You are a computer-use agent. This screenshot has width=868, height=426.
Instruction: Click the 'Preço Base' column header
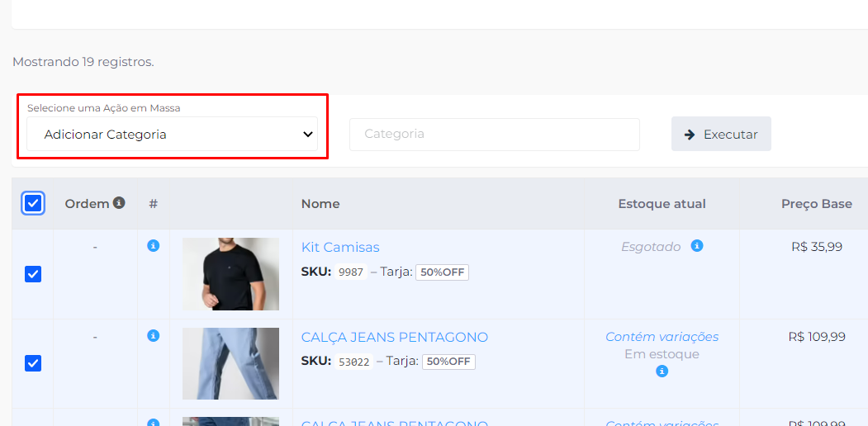click(x=817, y=204)
